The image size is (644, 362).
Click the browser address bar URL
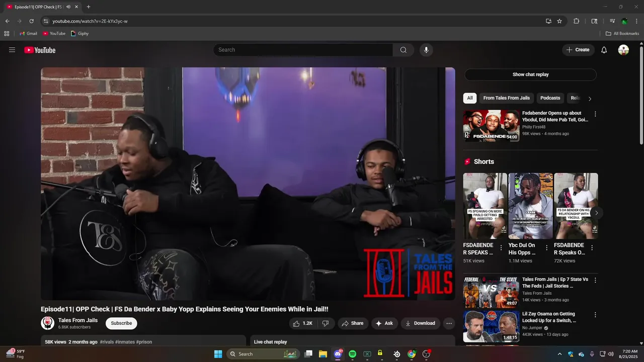click(x=90, y=21)
